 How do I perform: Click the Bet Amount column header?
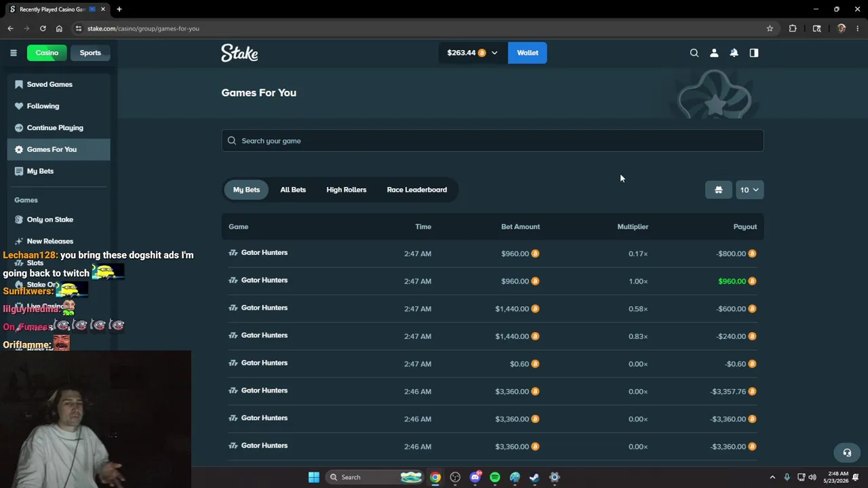[521, 226]
